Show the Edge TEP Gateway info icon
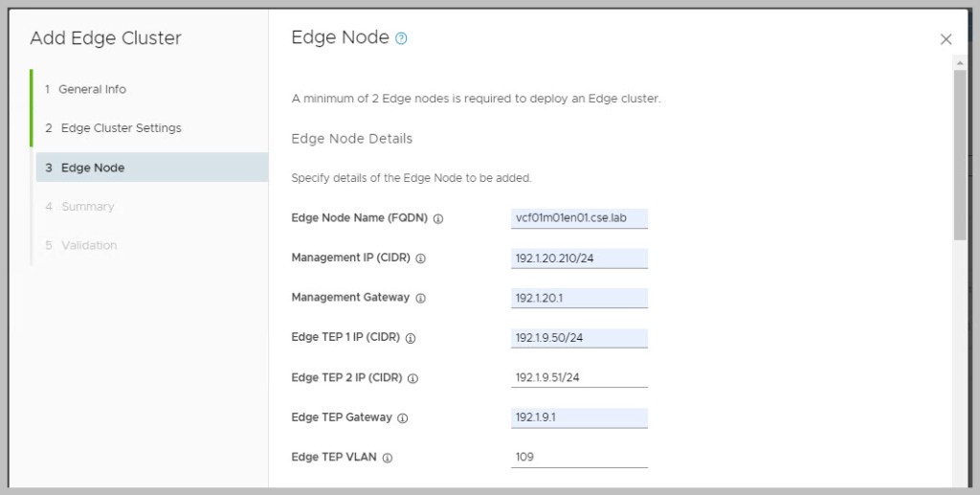Viewport: 980px width, 495px height. click(x=403, y=418)
